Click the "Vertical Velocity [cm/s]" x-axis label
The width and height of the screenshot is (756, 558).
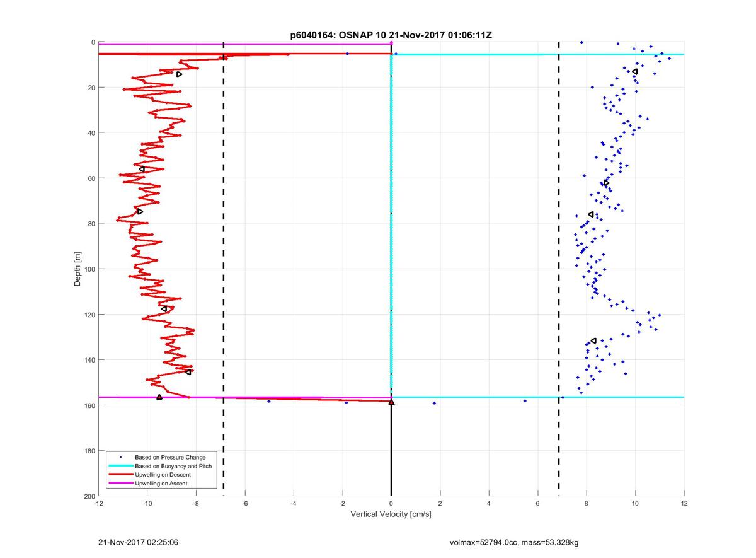pyautogui.click(x=391, y=514)
